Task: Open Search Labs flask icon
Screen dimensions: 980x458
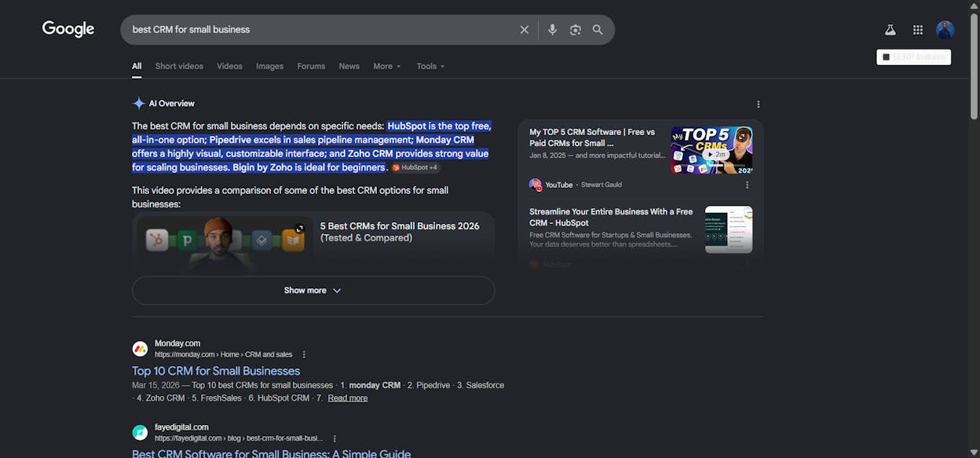Action: coord(890,30)
